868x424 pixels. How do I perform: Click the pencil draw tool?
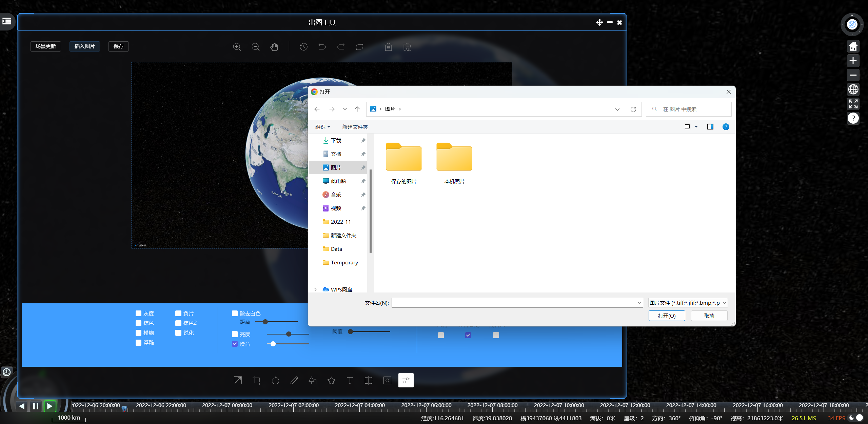pyautogui.click(x=294, y=380)
